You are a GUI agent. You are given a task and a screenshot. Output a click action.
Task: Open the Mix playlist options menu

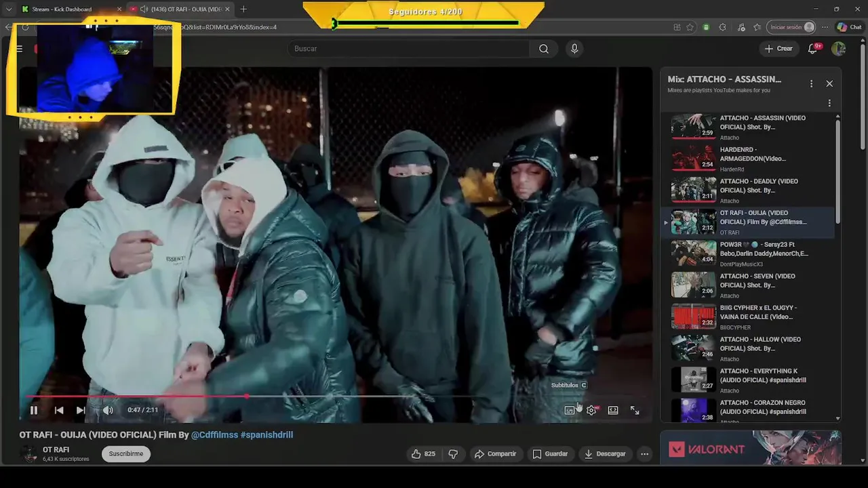[811, 83]
